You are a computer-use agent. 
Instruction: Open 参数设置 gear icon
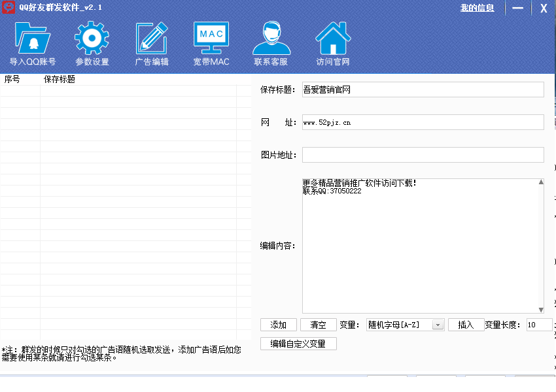(92, 43)
